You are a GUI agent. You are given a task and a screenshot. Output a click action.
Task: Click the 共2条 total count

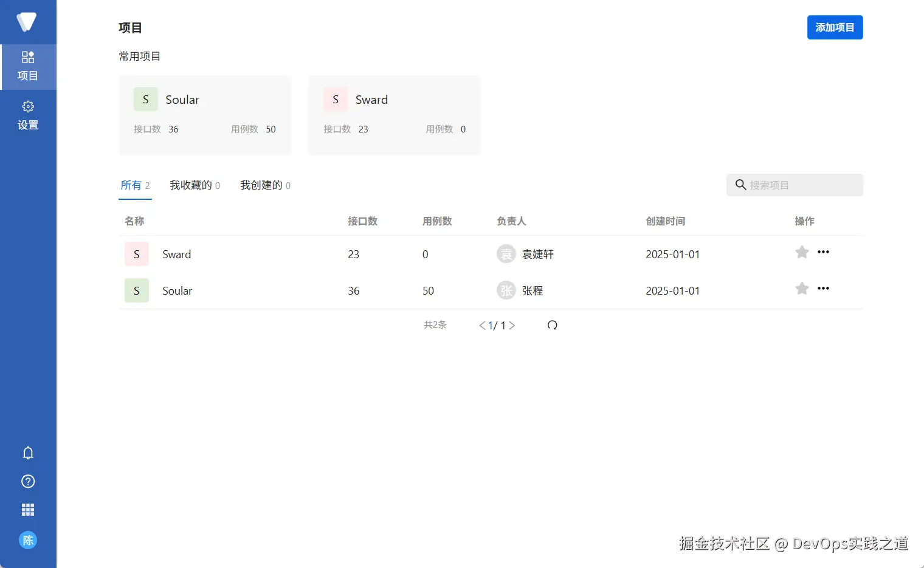click(435, 325)
